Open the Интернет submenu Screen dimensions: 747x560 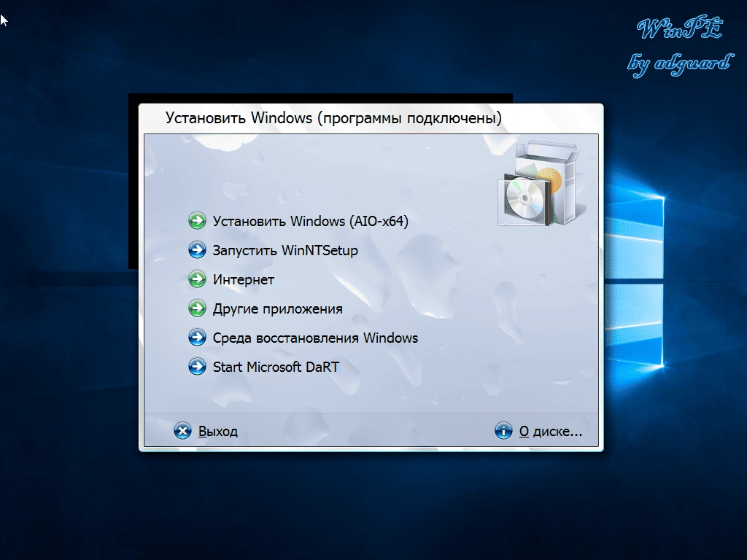pos(243,280)
